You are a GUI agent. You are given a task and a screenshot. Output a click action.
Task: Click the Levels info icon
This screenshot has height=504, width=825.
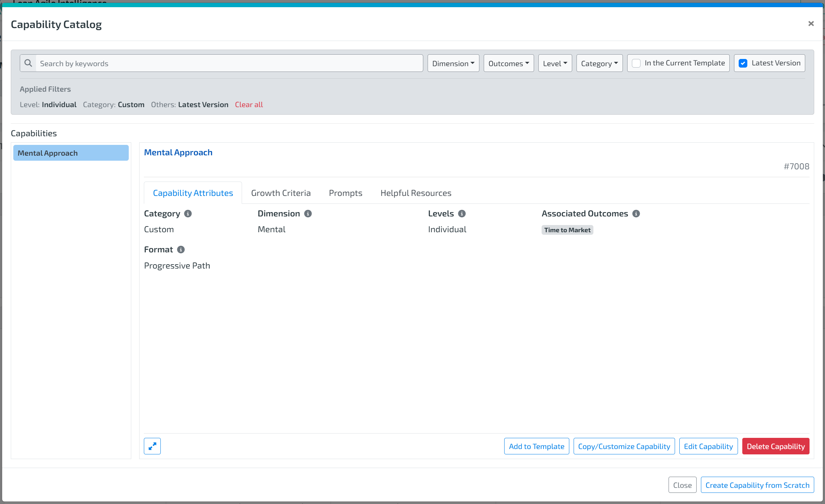[x=462, y=214]
